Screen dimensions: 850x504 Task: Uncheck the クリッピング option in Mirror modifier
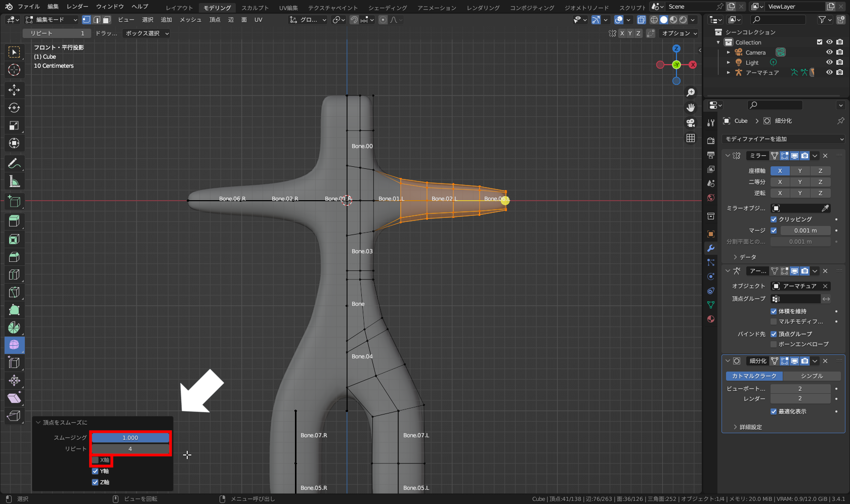coord(774,219)
